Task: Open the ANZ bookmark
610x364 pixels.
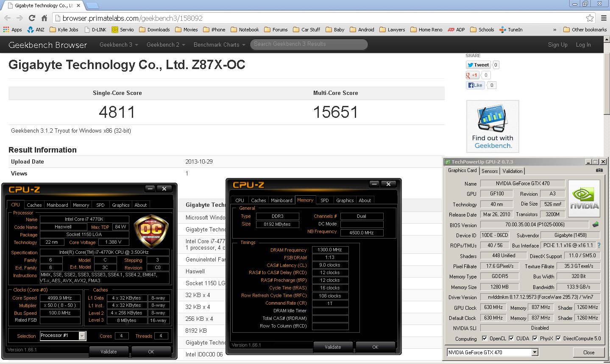Action: tap(36, 30)
